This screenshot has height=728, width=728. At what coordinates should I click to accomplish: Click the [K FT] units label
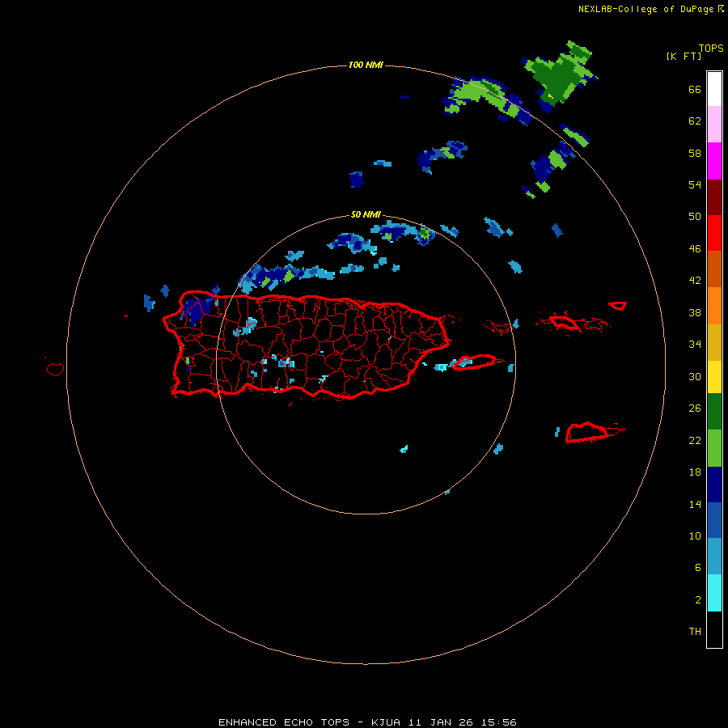684,56
